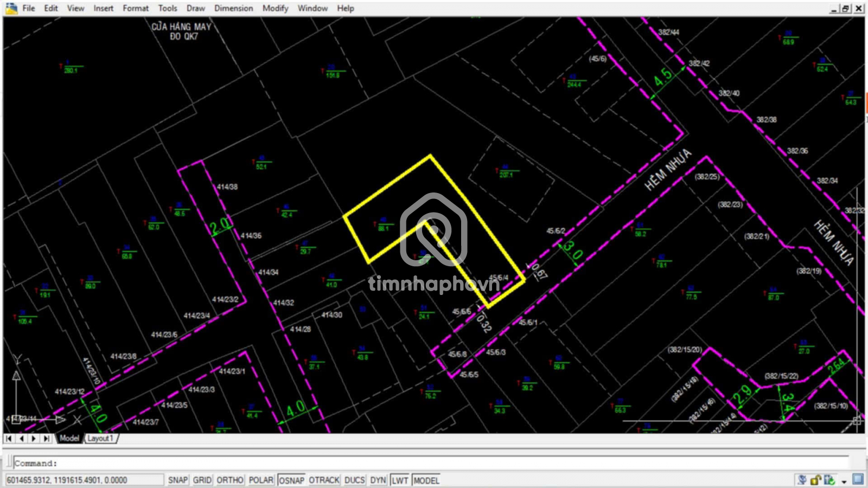Switch to the Layout1 tab
This screenshot has height=488, width=868.
click(100, 438)
